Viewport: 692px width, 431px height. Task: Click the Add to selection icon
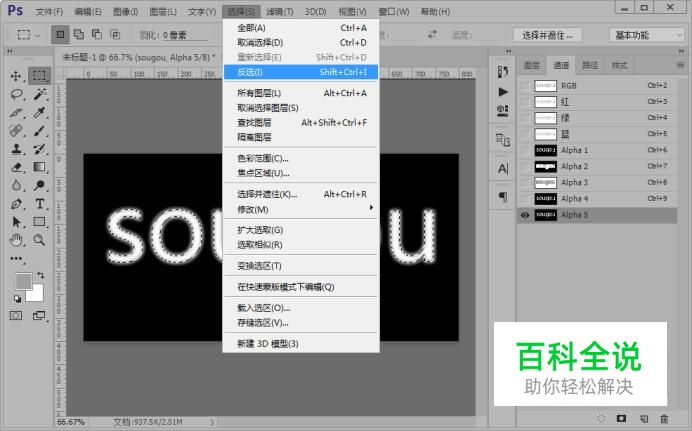(x=79, y=34)
